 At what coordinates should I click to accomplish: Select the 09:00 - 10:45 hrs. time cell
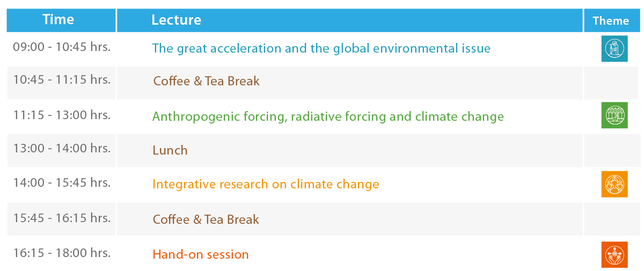coord(62,47)
